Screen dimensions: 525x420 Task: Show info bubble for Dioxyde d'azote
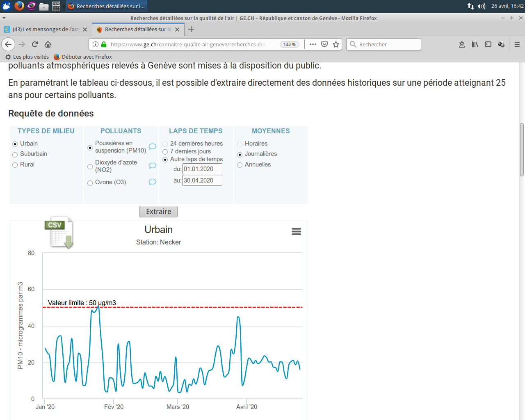[152, 166]
